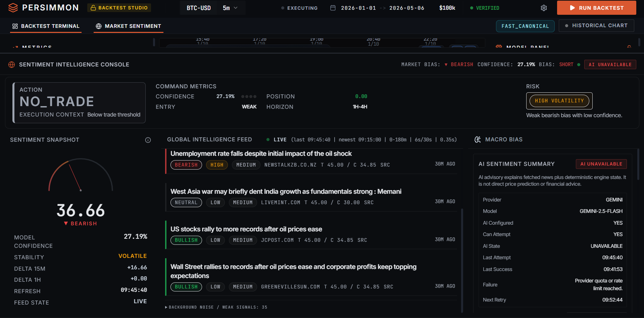644x318 pixels.
Task: Click the VOLATILE stability value
Action: 133,256
